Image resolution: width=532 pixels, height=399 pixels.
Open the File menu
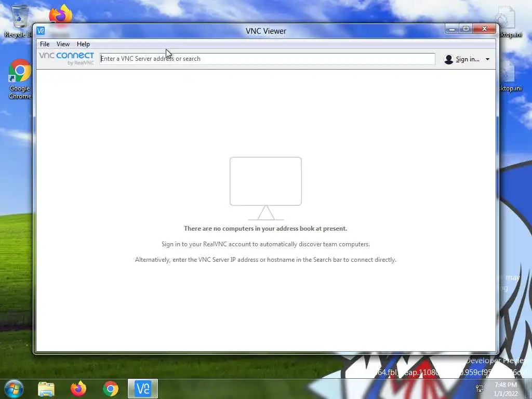[x=45, y=44]
